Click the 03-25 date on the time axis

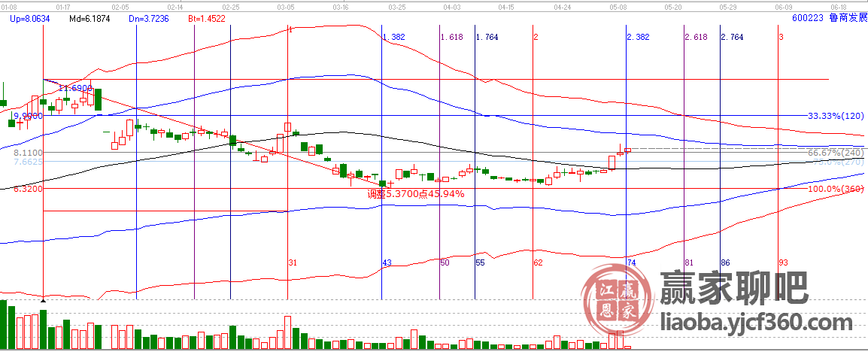397,8
